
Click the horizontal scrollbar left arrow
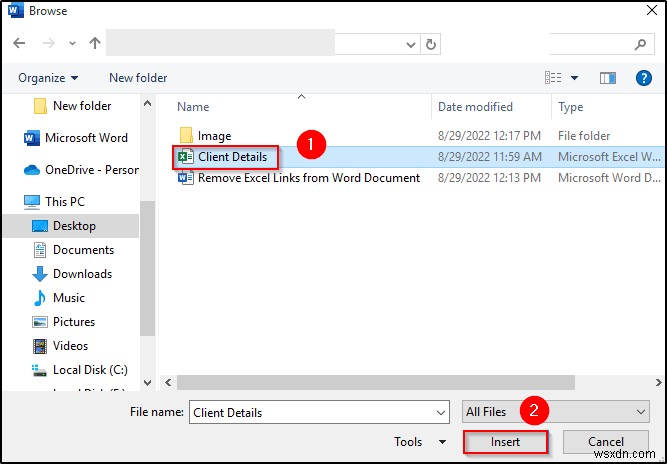(x=168, y=382)
